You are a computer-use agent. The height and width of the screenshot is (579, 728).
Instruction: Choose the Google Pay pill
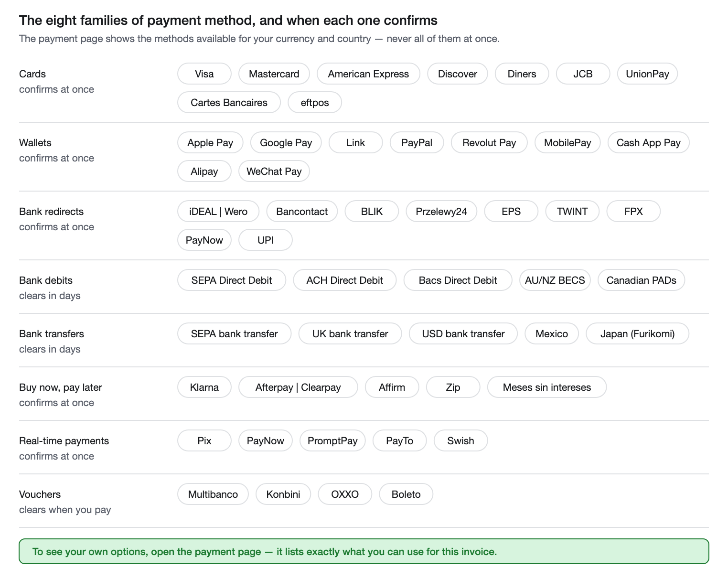(286, 142)
